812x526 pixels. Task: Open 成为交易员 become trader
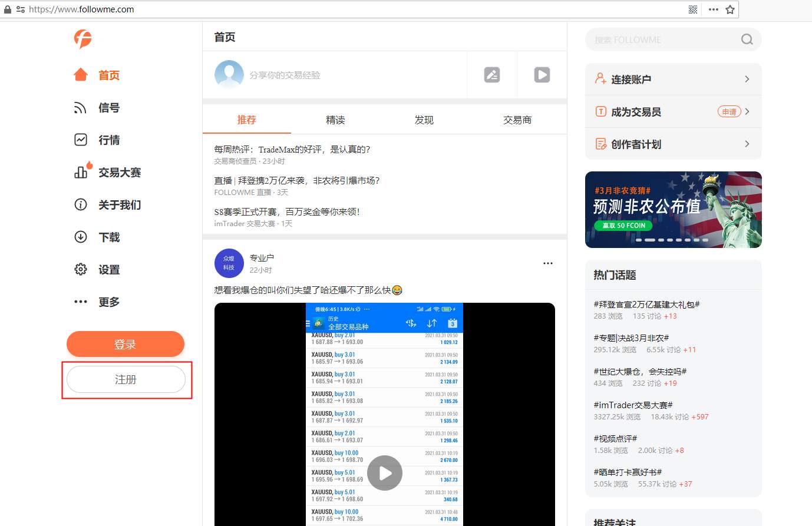pos(674,111)
